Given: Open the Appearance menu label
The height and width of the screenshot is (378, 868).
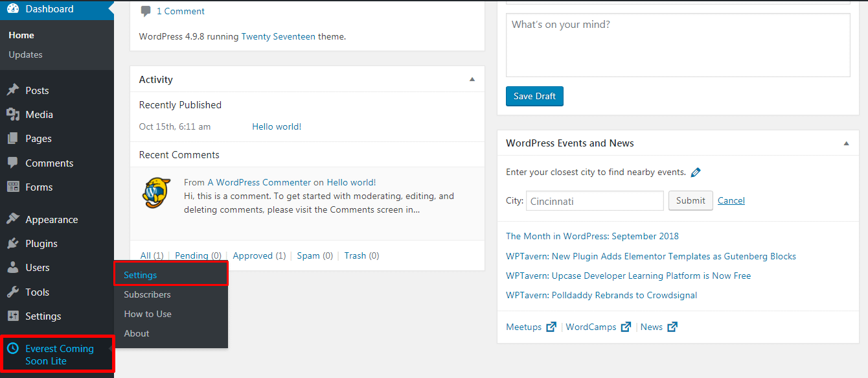Looking at the screenshot, I should 52,219.
